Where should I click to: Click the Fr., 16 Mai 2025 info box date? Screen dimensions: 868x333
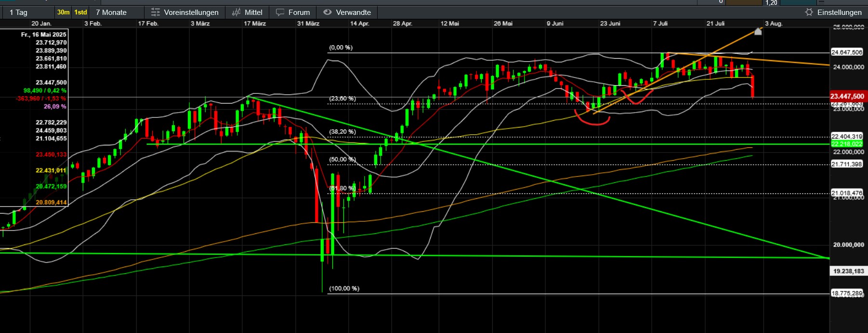(44, 34)
